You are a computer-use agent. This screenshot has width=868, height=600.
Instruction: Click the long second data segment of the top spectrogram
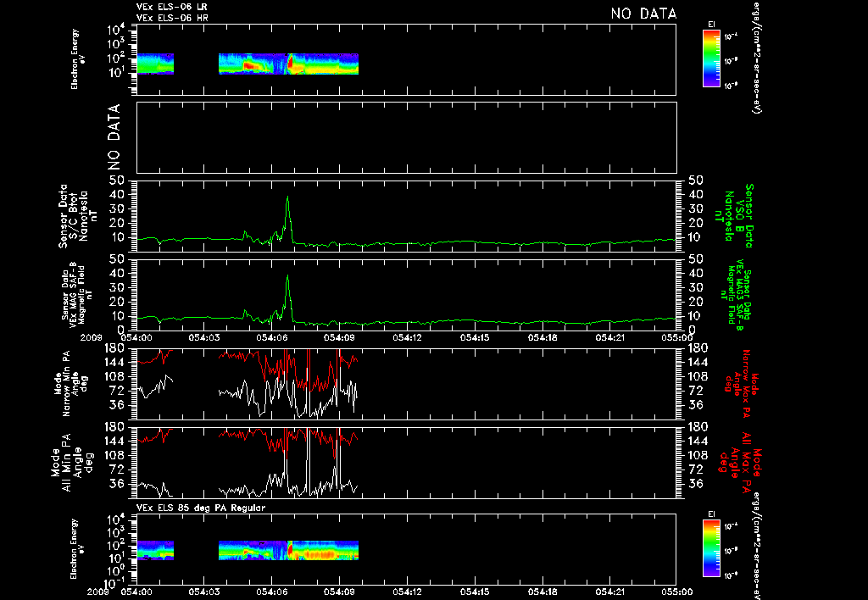pos(288,64)
